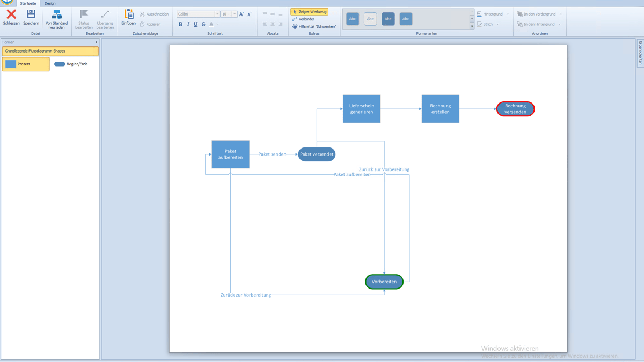The width and height of the screenshot is (644, 362).
Task: Open the font color dropdown arrow
Action: 217,24
